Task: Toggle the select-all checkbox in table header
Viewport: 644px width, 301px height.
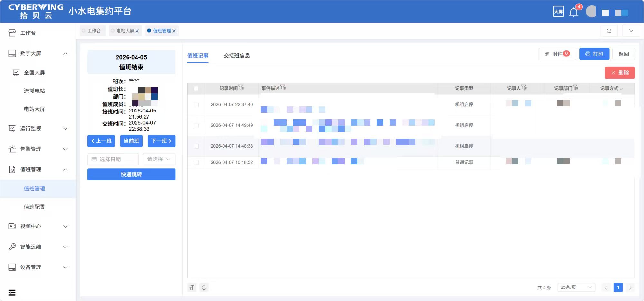Action: (x=196, y=88)
